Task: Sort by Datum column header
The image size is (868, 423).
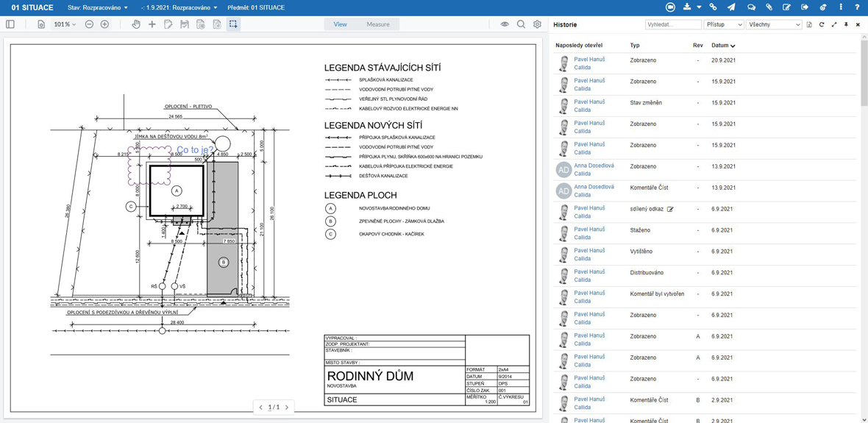Action: point(723,46)
